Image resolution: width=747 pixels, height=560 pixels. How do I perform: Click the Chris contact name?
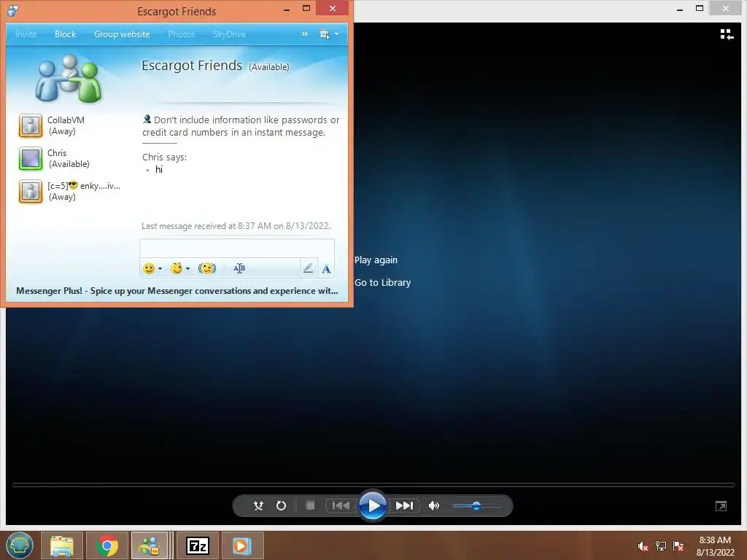tap(57, 153)
